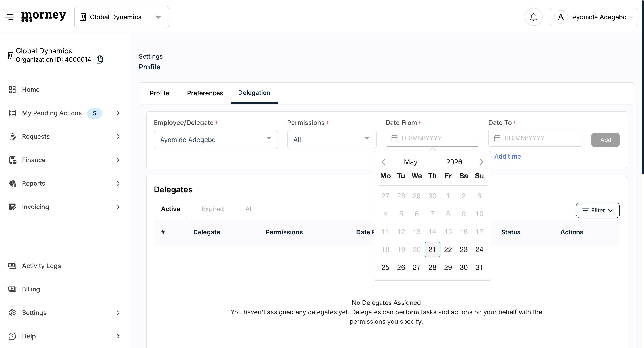Click the calendar icon in Date From
This screenshot has height=348, width=644.
point(394,138)
